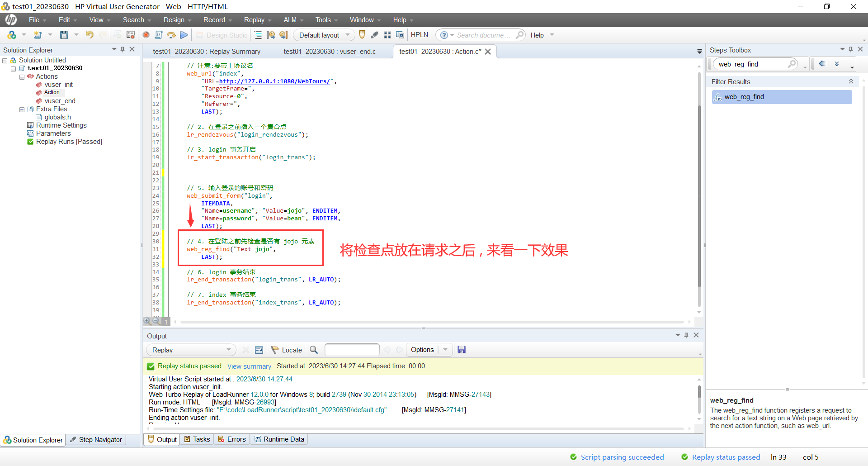Screen dimensions: 868x466
Task: Save the output log via disk icon
Action: (462, 350)
